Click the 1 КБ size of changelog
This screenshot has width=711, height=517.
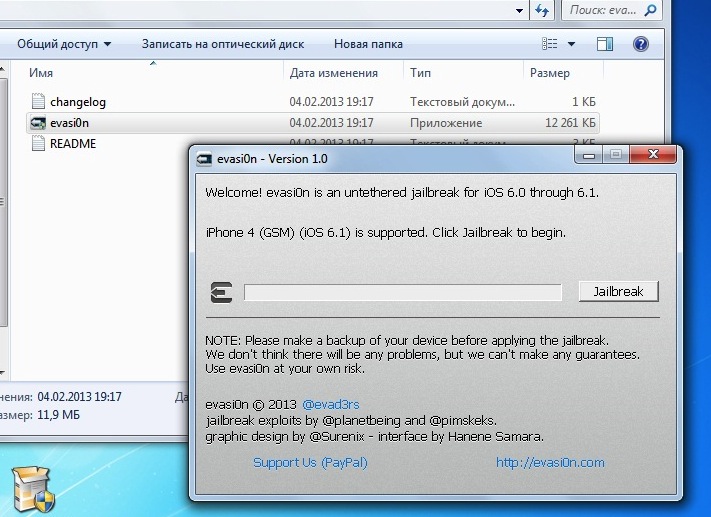[x=584, y=102]
